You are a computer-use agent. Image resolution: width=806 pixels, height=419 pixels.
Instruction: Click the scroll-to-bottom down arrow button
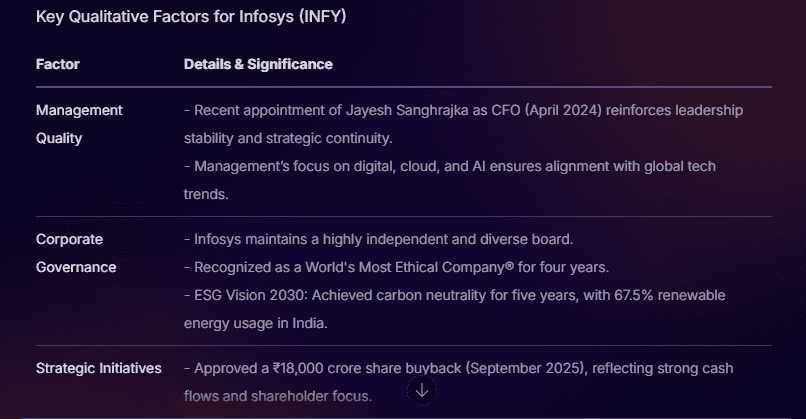coord(422,391)
